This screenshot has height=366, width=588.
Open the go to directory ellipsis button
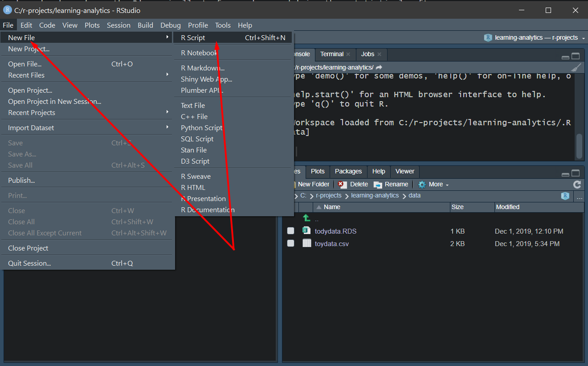tap(580, 197)
